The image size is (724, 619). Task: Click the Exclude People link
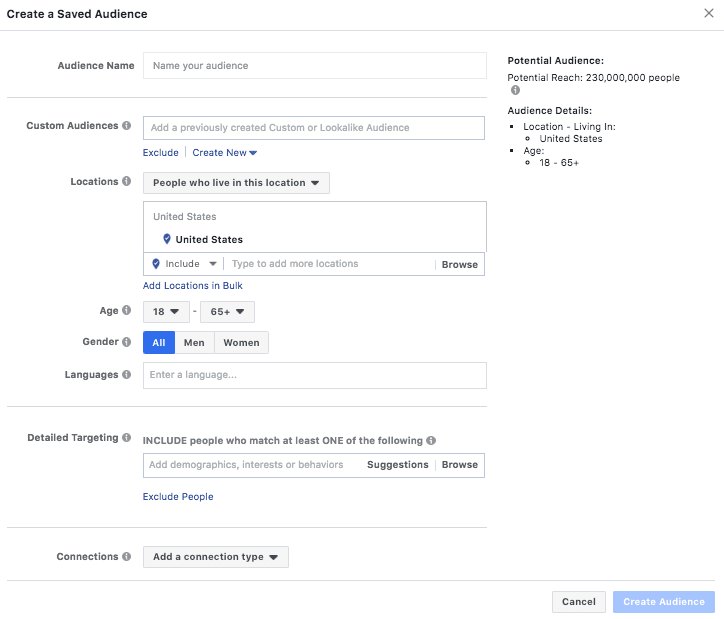[178, 497]
